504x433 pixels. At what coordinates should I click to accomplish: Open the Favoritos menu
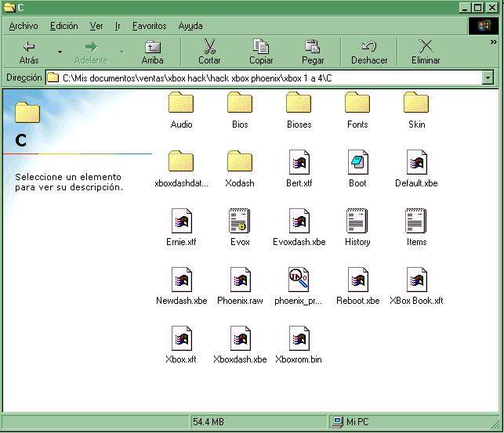pos(150,26)
